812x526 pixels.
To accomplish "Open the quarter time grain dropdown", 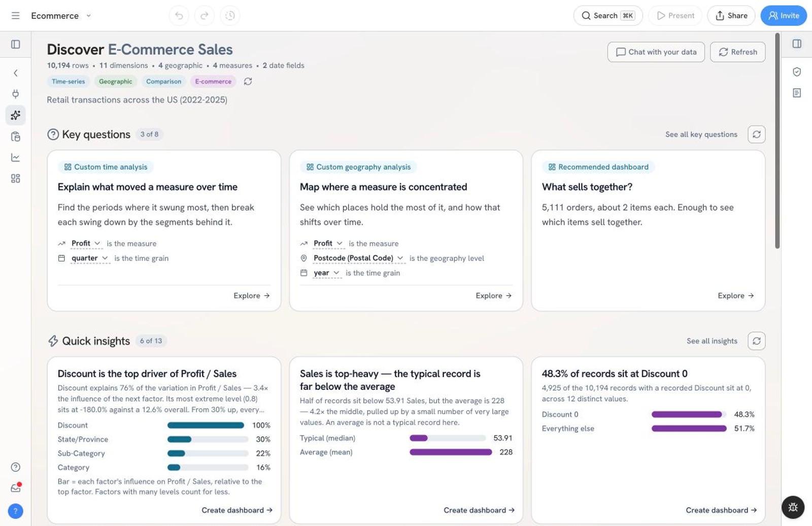I will [x=90, y=258].
